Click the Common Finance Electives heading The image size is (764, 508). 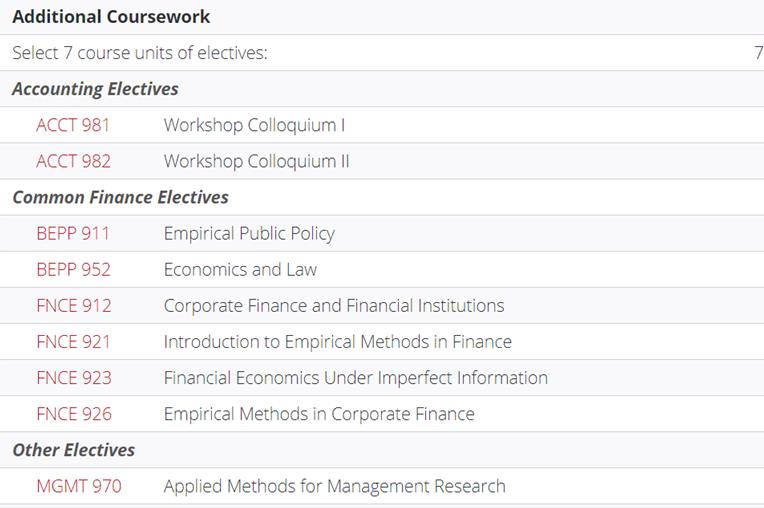(x=120, y=197)
